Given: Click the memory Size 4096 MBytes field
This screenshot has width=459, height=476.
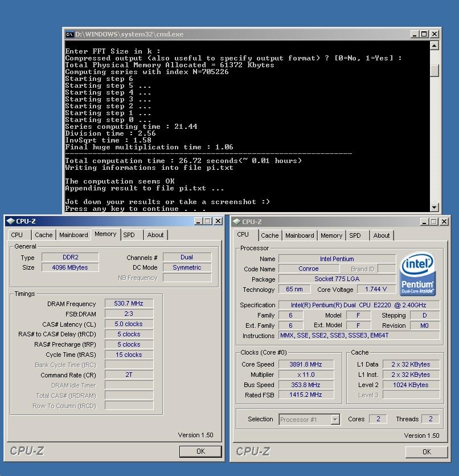Looking at the screenshot, I should pyautogui.click(x=70, y=267).
